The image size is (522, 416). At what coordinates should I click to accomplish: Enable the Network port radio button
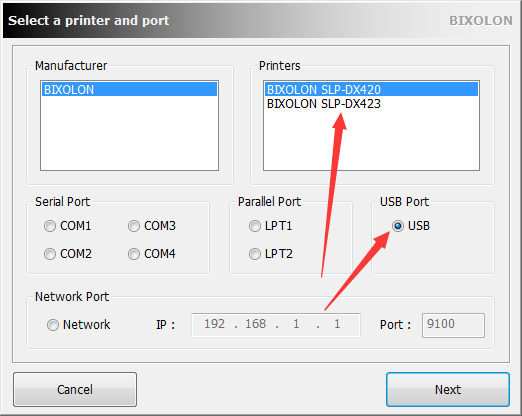click(x=53, y=325)
